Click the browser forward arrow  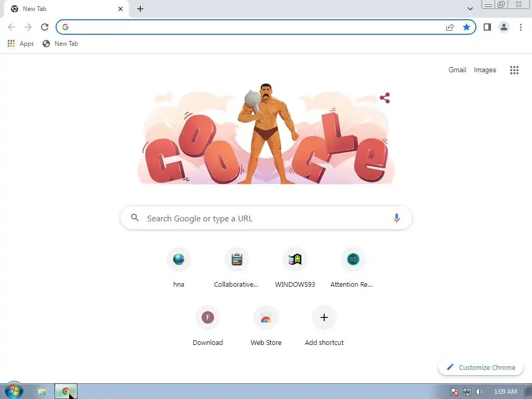tap(28, 27)
